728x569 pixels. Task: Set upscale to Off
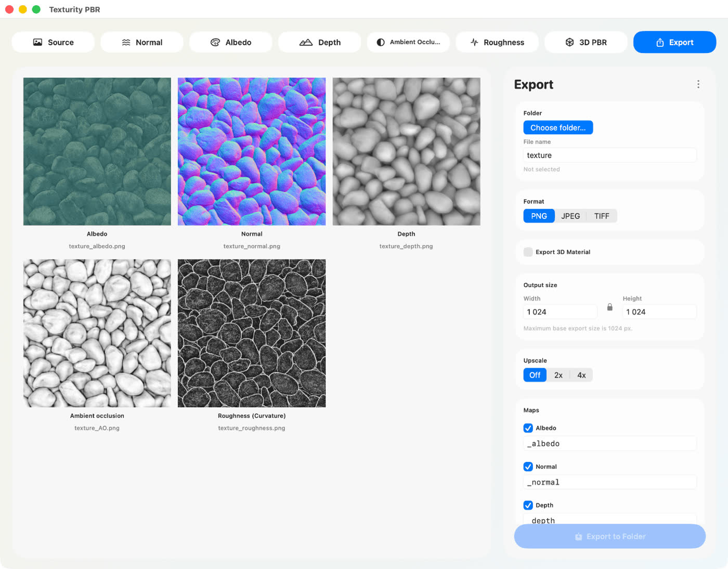[535, 375]
